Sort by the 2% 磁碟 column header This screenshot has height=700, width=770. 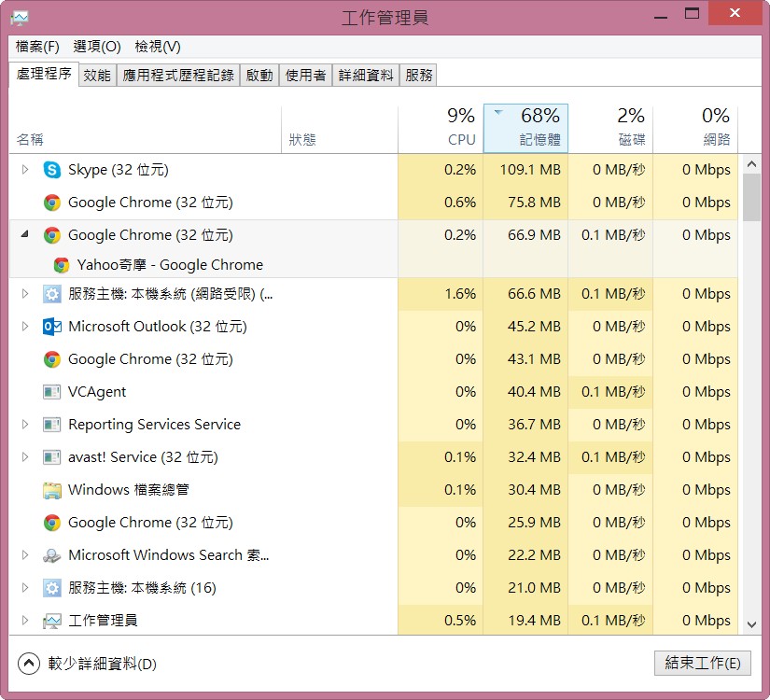610,129
